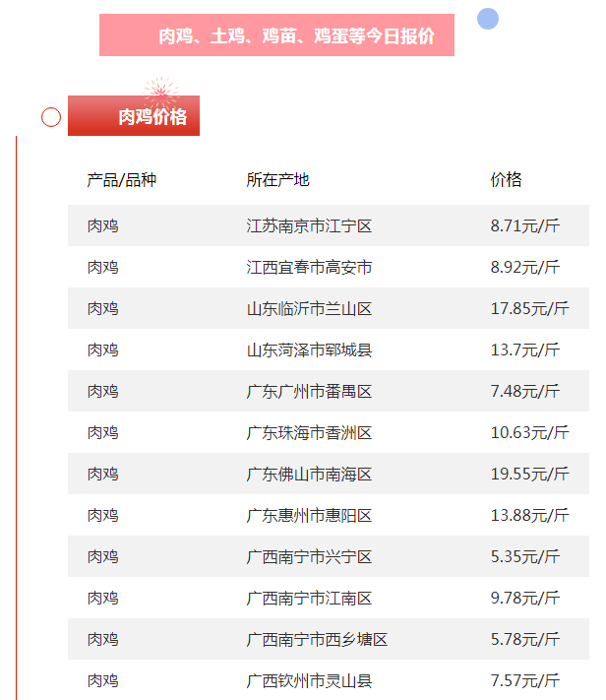606x700 pixels.
Task: Click the 所在产地 column header
Action: [277, 179]
